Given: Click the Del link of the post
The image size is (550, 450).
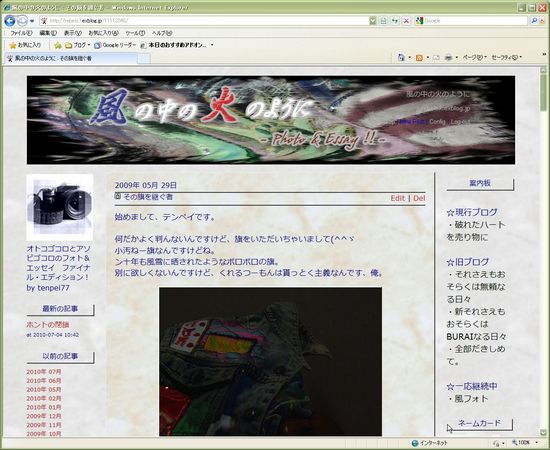Looking at the screenshot, I should (419, 198).
